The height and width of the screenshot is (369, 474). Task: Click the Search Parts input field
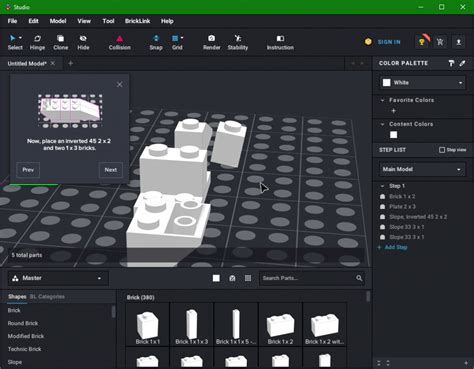point(307,278)
